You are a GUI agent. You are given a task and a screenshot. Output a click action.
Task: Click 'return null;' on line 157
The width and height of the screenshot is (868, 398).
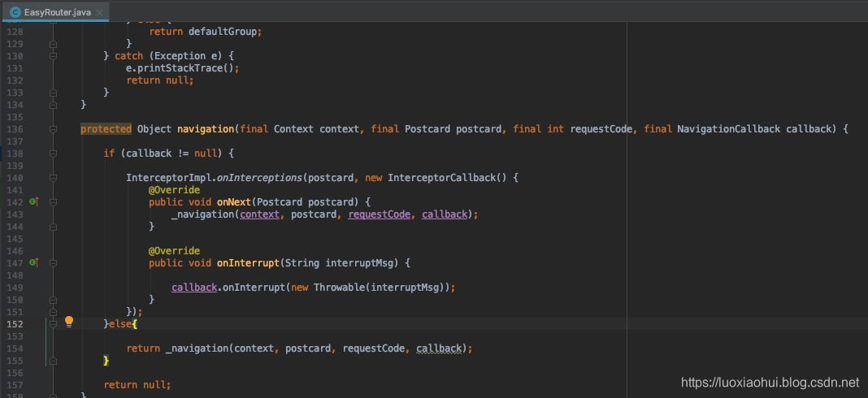pos(137,385)
